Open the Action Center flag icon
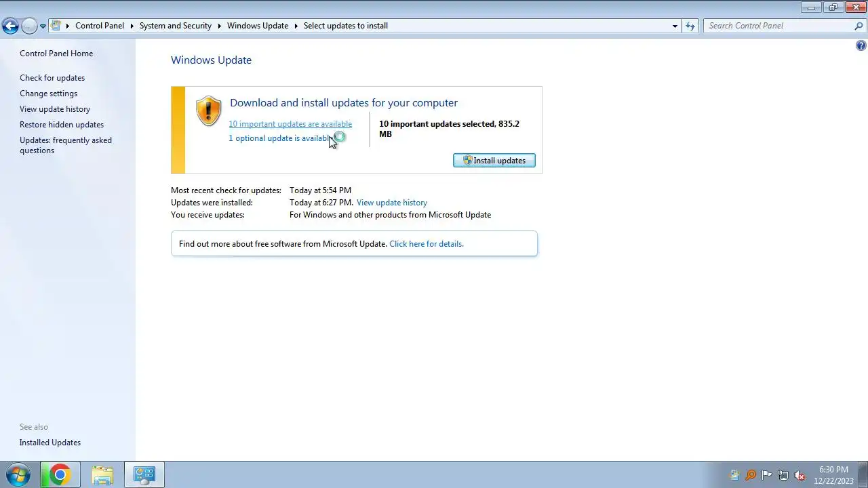Viewport: 868px width, 488px height. pyautogui.click(x=767, y=475)
